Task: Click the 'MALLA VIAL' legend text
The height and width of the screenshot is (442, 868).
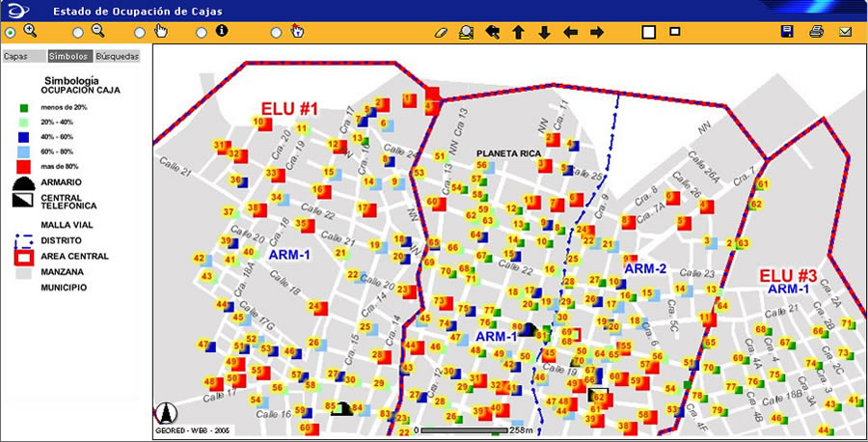Action: [67, 226]
